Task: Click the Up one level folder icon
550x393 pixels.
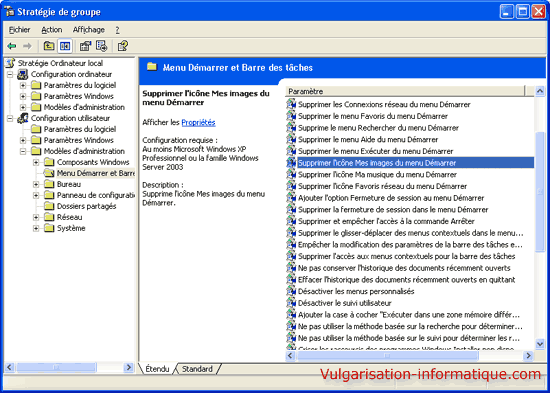Action: (x=49, y=46)
